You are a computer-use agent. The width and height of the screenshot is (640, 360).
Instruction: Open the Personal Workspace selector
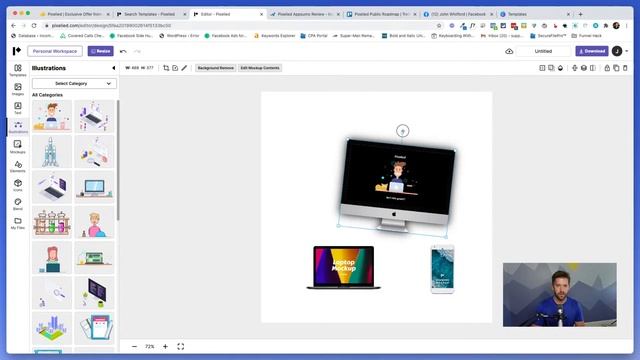(x=55, y=51)
